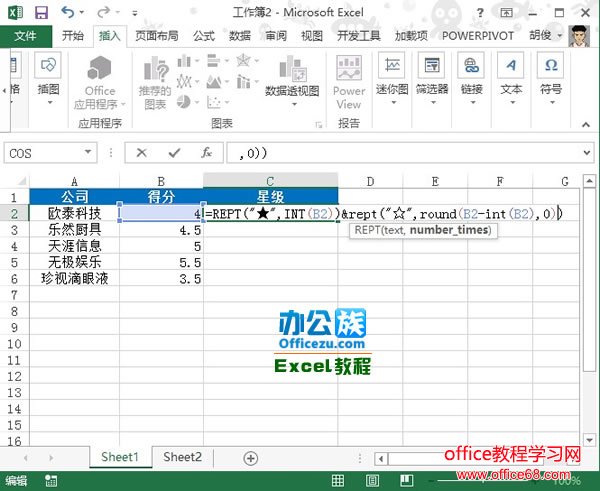600x491 pixels.
Task: Click the Help question mark icon
Action: tap(480, 13)
